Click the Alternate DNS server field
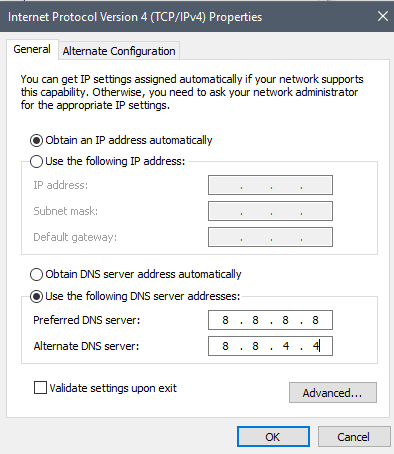The width and height of the screenshot is (394, 454). click(x=270, y=346)
